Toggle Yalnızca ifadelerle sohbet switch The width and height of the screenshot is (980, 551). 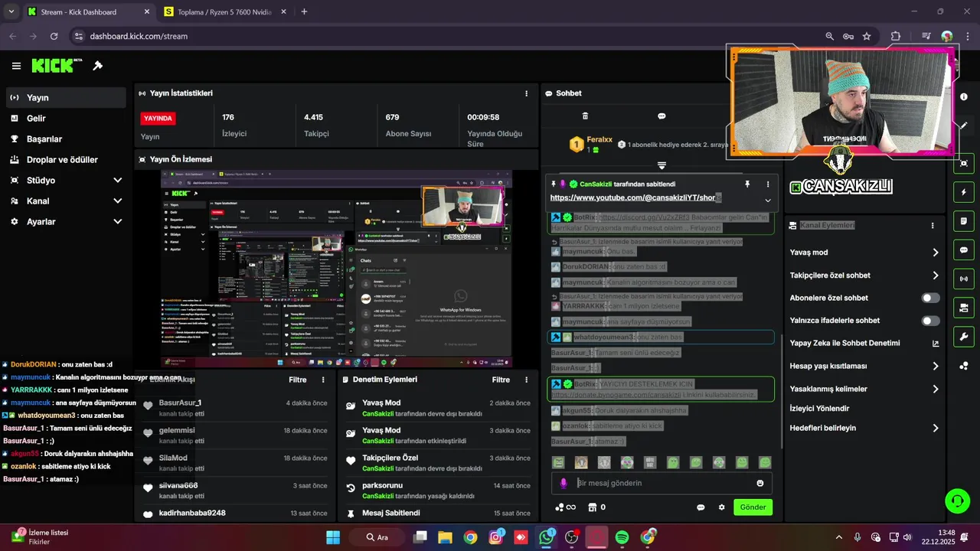[930, 321]
